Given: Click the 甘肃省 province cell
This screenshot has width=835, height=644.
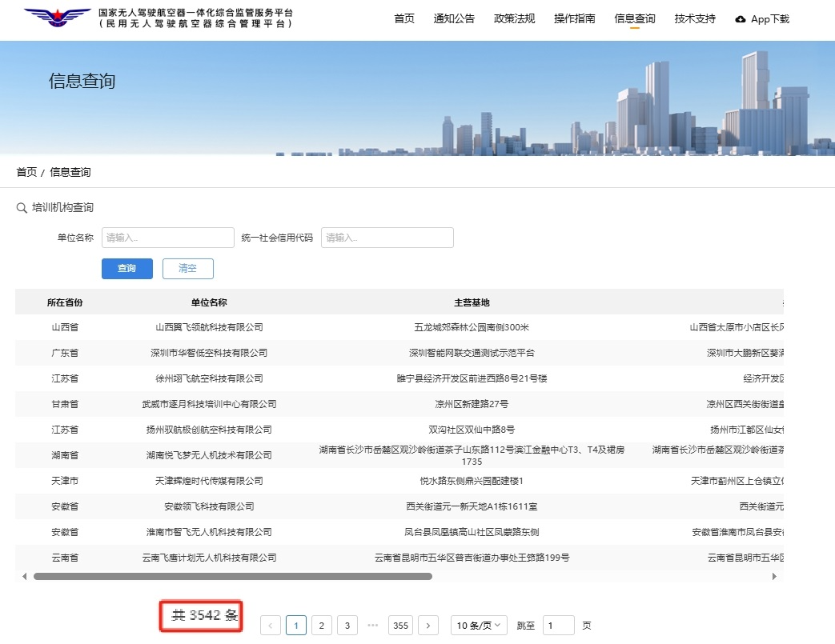Looking at the screenshot, I should coord(65,404).
